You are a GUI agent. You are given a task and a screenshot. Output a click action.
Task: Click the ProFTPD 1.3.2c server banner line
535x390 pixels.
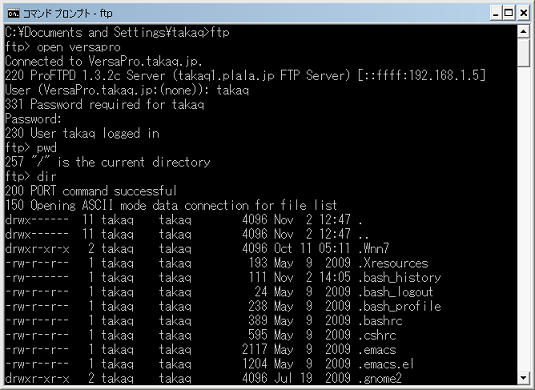pos(245,75)
